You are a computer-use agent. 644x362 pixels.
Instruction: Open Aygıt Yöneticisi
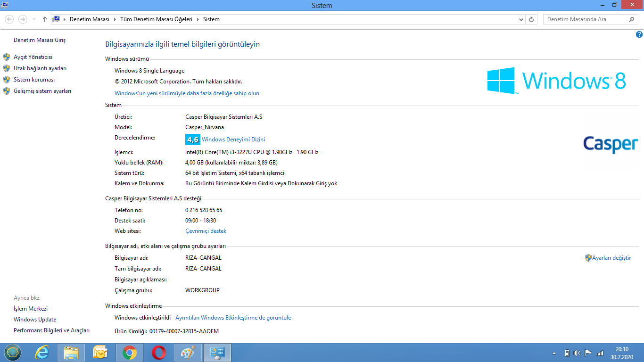click(33, 57)
